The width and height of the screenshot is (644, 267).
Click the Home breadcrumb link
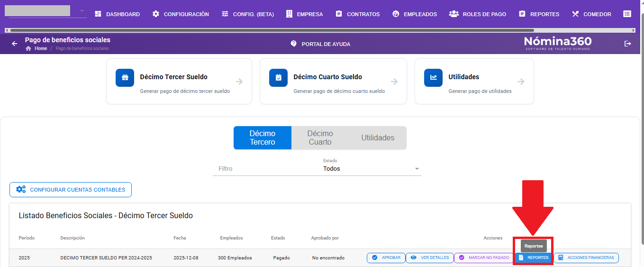click(41, 48)
